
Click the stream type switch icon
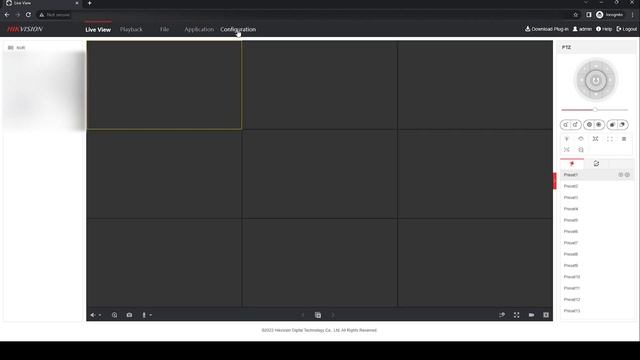click(x=502, y=315)
